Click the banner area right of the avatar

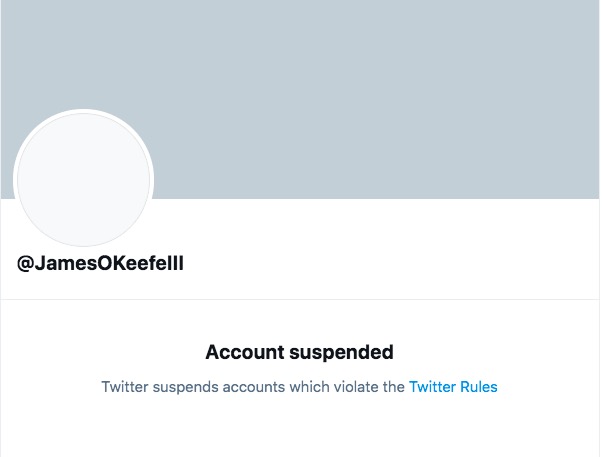coord(400,150)
